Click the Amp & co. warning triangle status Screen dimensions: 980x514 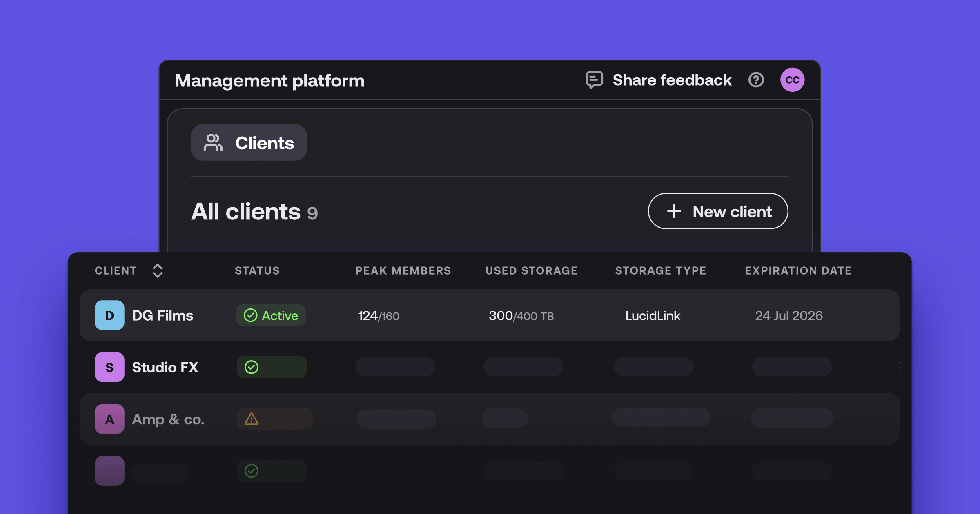pyautogui.click(x=252, y=419)
